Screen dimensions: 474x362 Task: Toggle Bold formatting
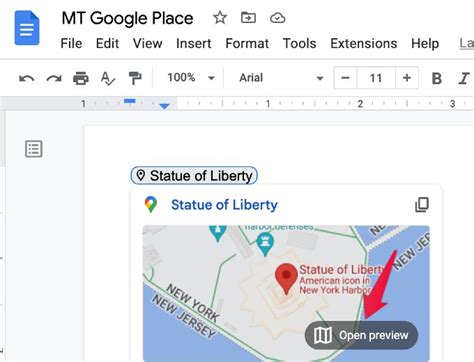click(436, 78)
